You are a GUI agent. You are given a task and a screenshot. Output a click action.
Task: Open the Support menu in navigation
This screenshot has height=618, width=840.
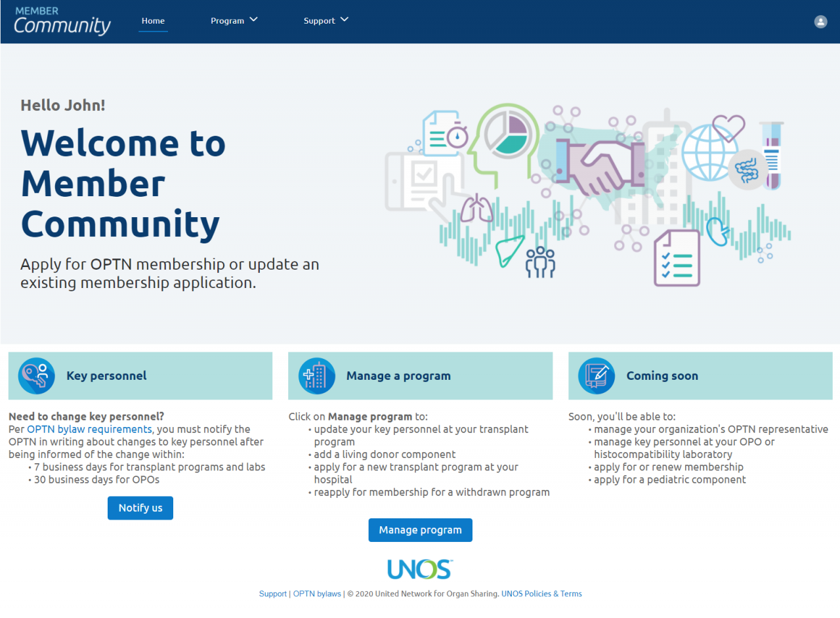[x=320, y=20]
